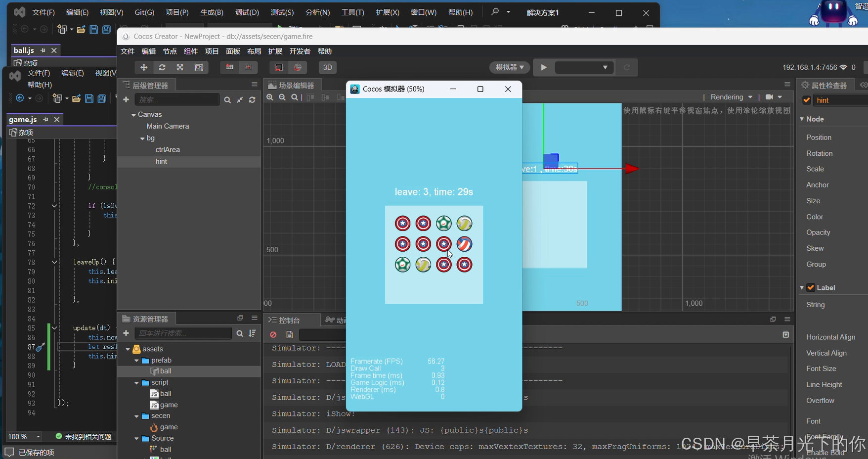Run the preview play button

pos(544,67)
